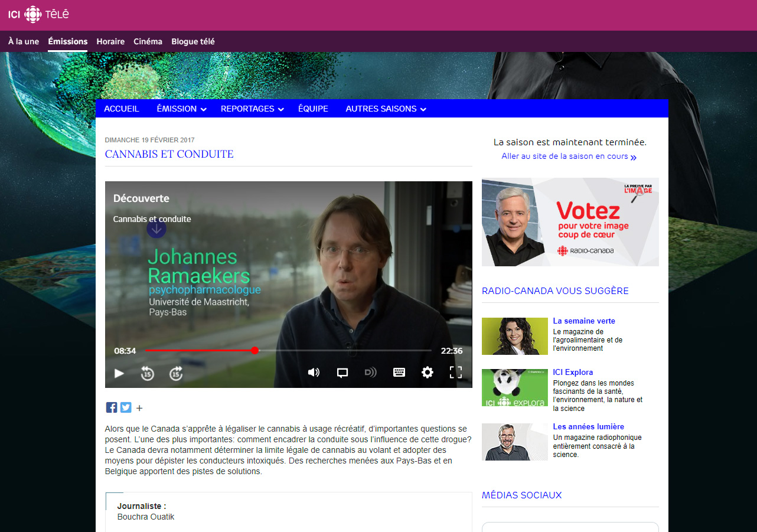The height and width of the screenshot is (532, 757).
Task: Open La semaine verte link
Action: coord(584,321)
